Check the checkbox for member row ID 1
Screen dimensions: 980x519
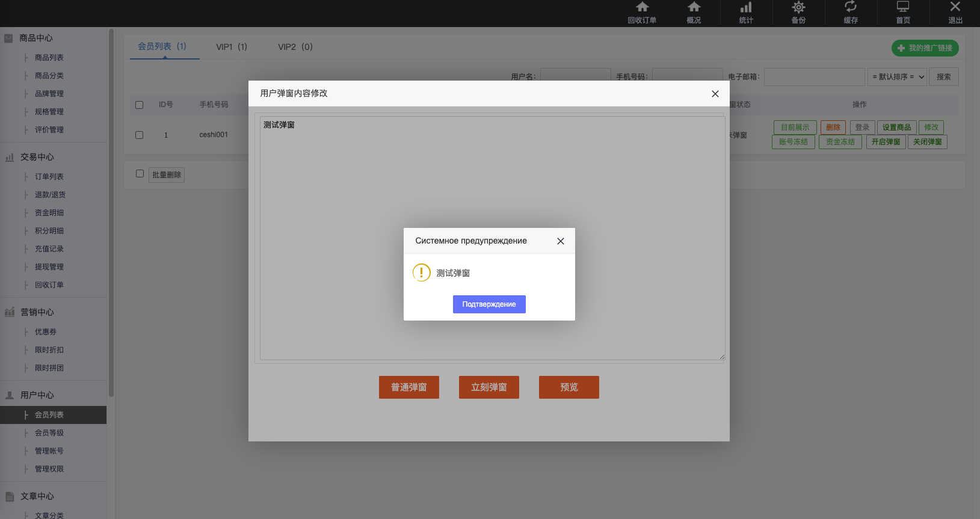(x=140, y=135)
